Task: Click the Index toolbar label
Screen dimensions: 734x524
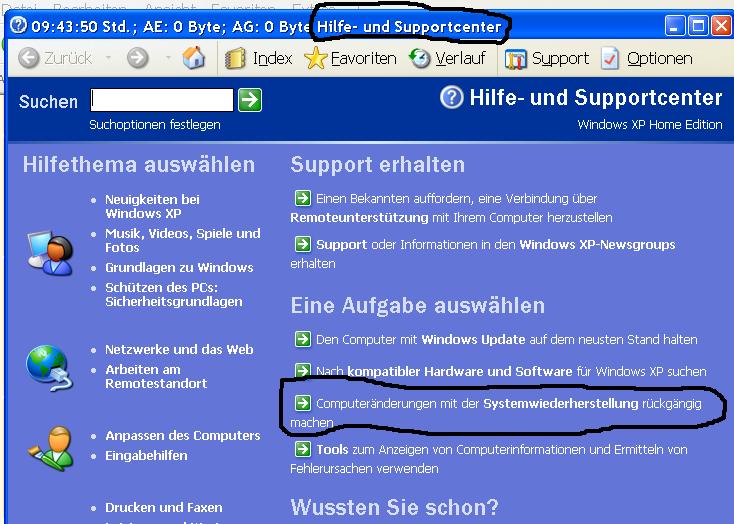Action: point(272,59)
